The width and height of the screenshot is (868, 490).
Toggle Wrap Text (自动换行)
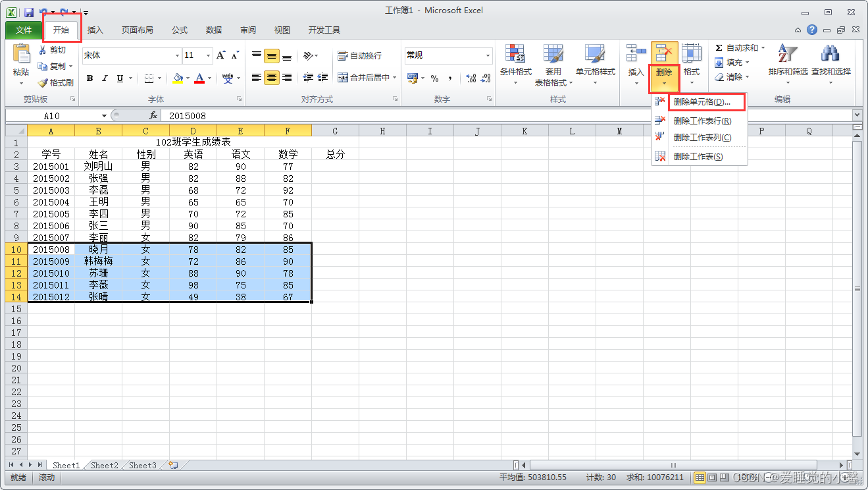[359, 56]
